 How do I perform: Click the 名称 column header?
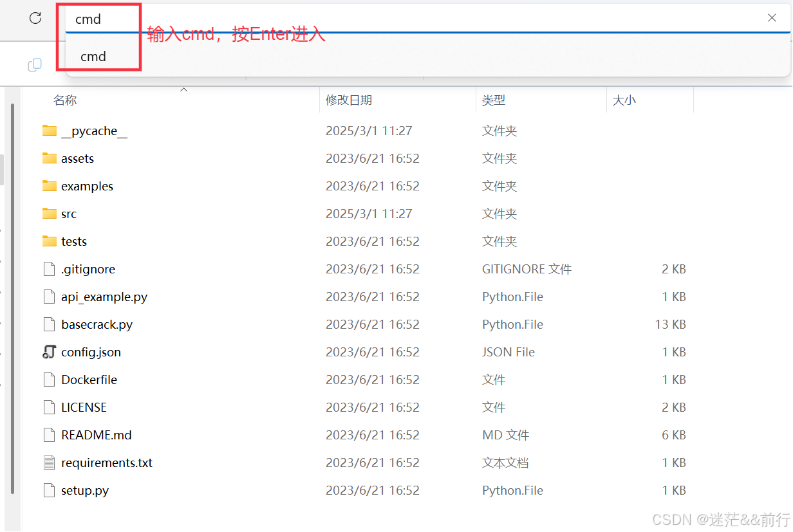65,100
